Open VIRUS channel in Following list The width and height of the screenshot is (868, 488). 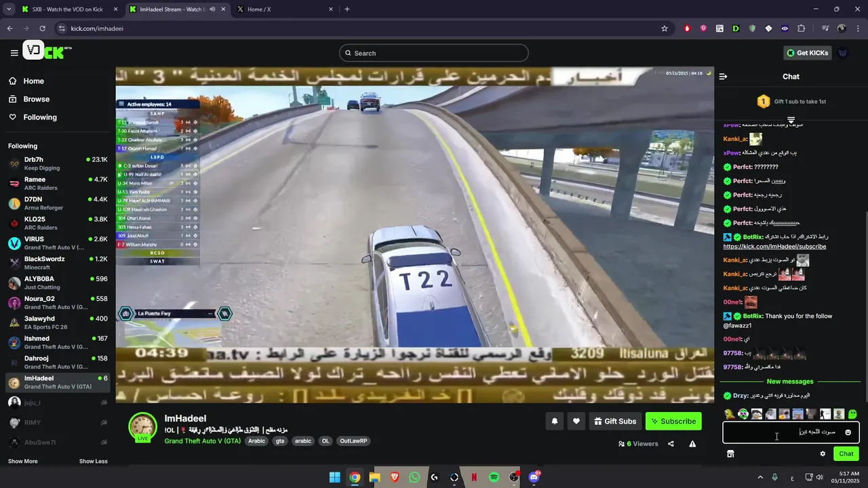[58, 243]
